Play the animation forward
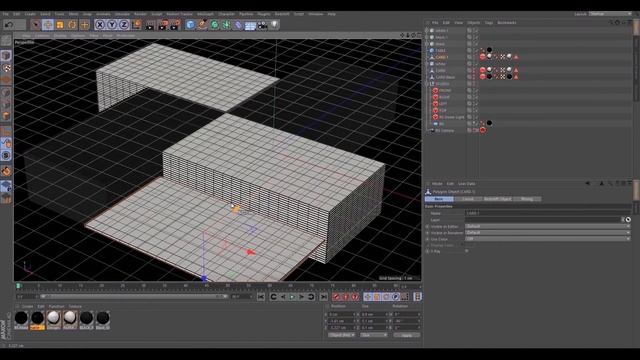640x360 pixels. (292, 297)
